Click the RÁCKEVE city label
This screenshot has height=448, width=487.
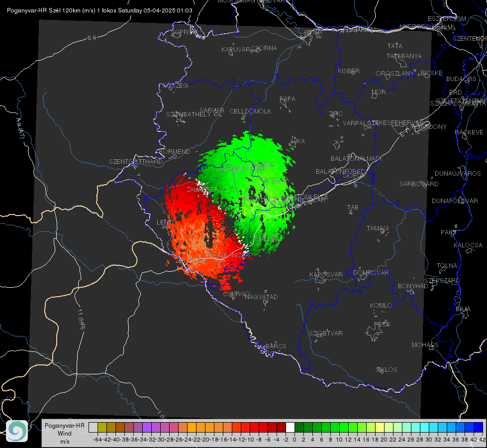click(469, 132)
